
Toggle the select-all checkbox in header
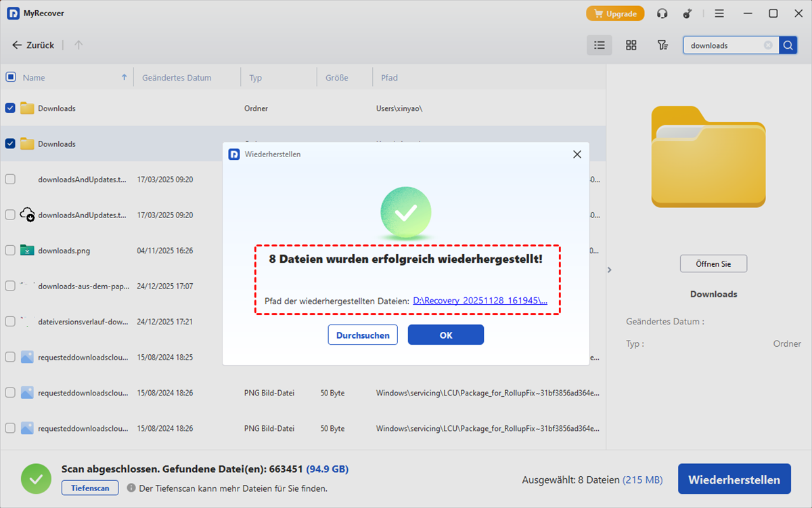click(10, 77)
